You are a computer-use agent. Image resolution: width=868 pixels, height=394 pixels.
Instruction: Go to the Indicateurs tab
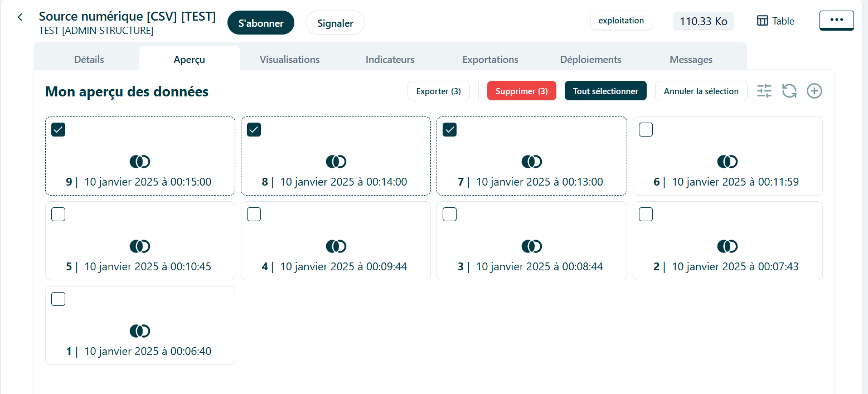pos(390,59)
